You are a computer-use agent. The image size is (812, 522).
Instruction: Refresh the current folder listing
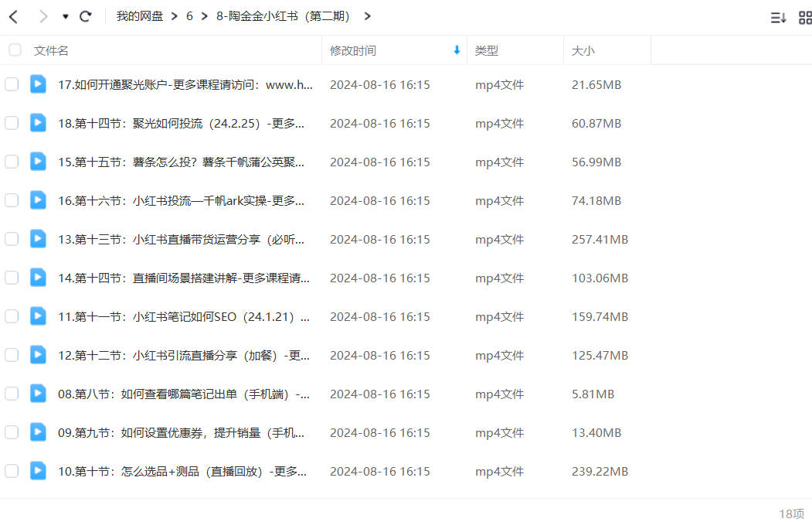(86, 16)
